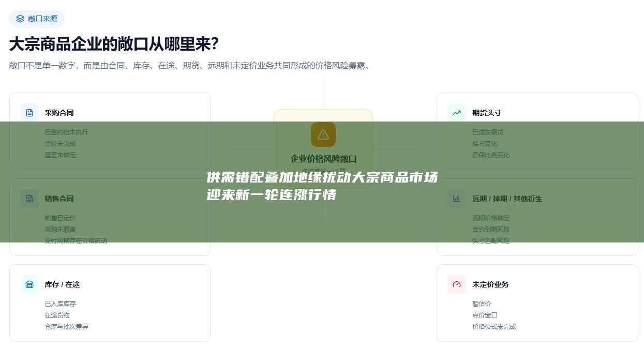Screen dimensions: 644x364
Task: Click the text 采购未覆盖
Action: click(x=61, y=230)
